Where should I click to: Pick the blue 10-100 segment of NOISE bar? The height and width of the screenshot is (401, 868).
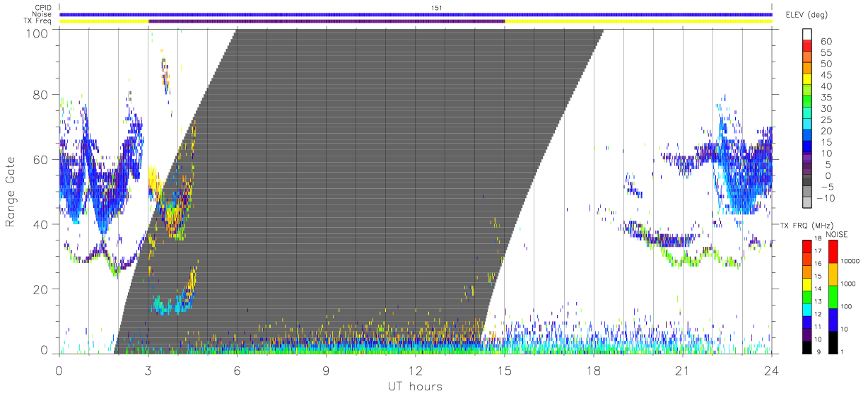coord(833,320)
